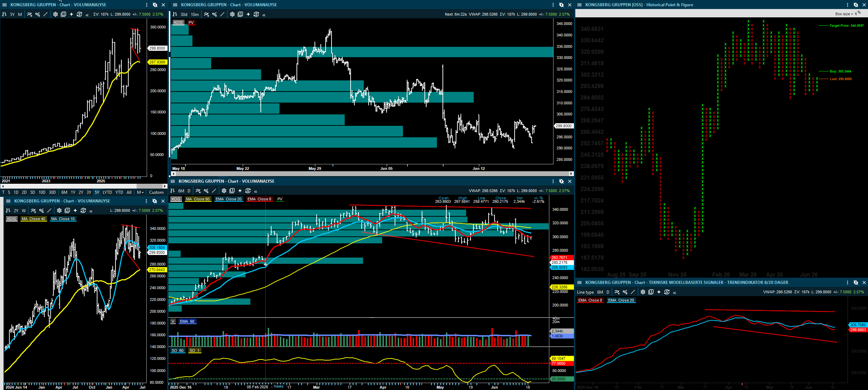Open settings gear of 6M daily VOLUMANALYSE chart
The image size is (868, 390).
tap(224, 191)
